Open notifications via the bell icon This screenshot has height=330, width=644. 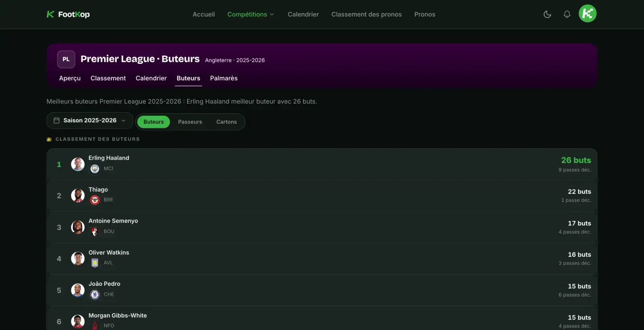(567, 14)
